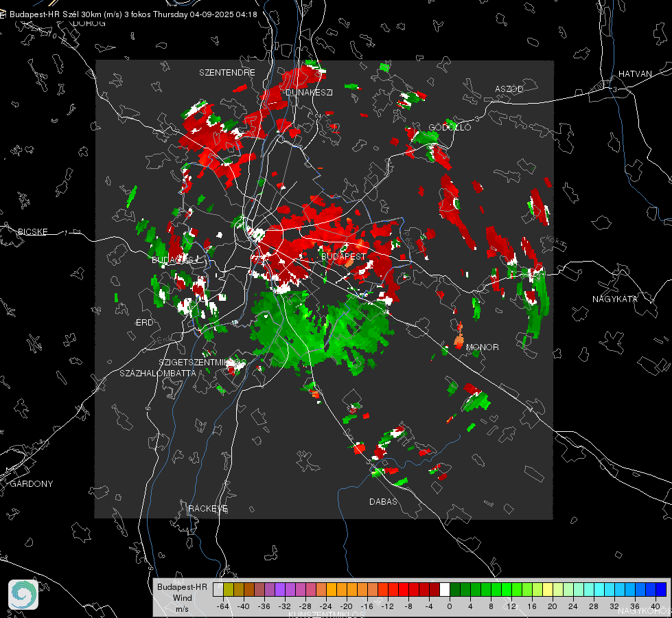
Task: Click the -24 value on the legend
Action: point(326,606)
